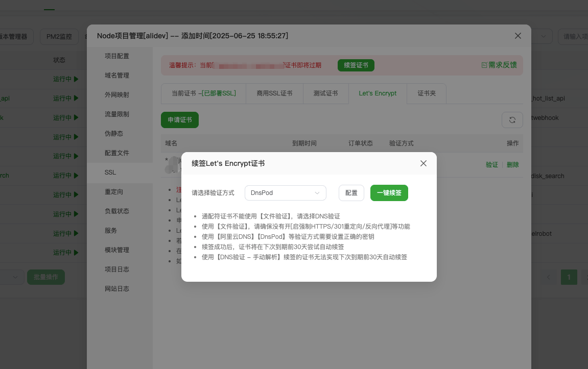Image resolution: width=588 pixels, height=369 pixels.
Task: Click page 1 in background pagination
Action: point(569,277)
